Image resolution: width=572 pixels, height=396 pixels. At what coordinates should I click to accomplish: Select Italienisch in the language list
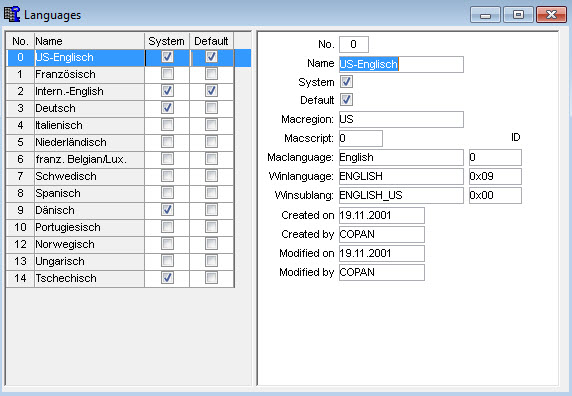(89, 125)
